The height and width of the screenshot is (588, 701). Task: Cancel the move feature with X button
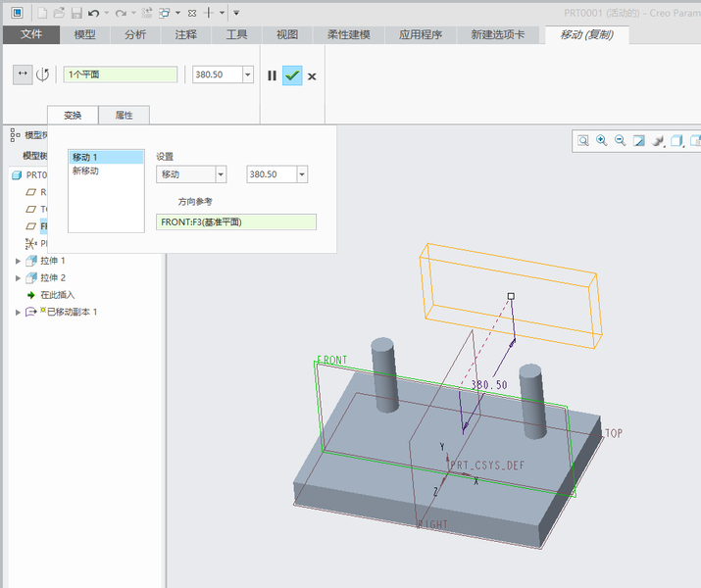click(x=312, y=76)
